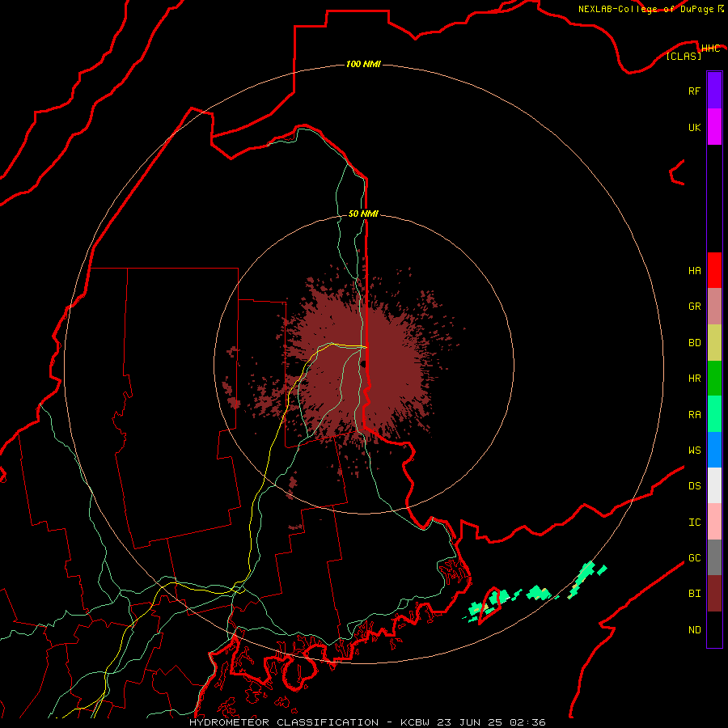728x728 pixels.
Task: Click the UK legend label
Action: [x=694, y=127]
